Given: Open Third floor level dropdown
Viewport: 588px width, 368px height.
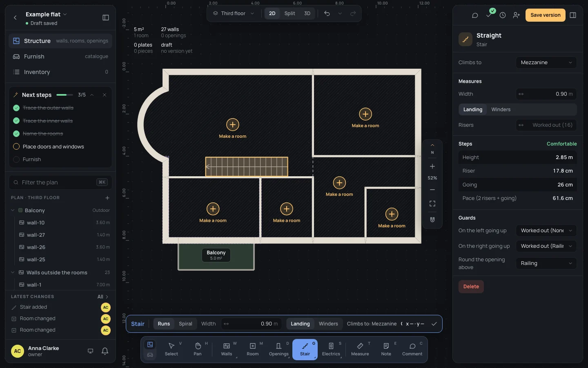Looking at the screenshot, I should [234, 13].
